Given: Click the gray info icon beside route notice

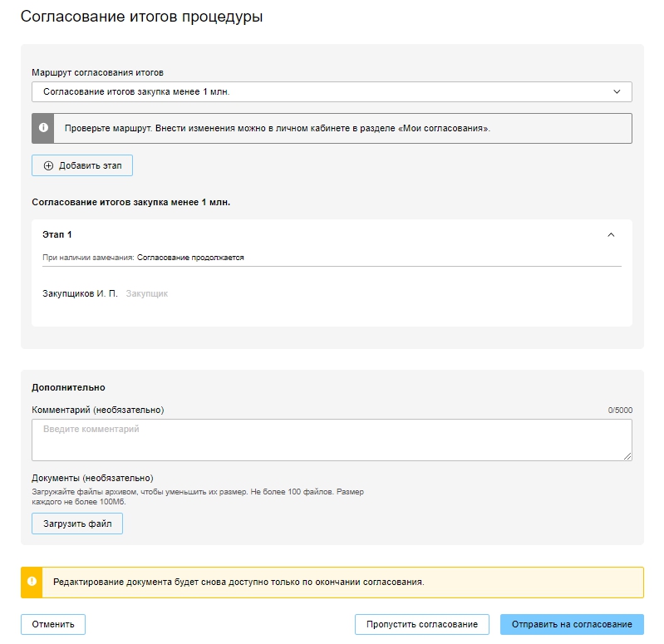Looking at the screenshot, I should tap(43, 129).
